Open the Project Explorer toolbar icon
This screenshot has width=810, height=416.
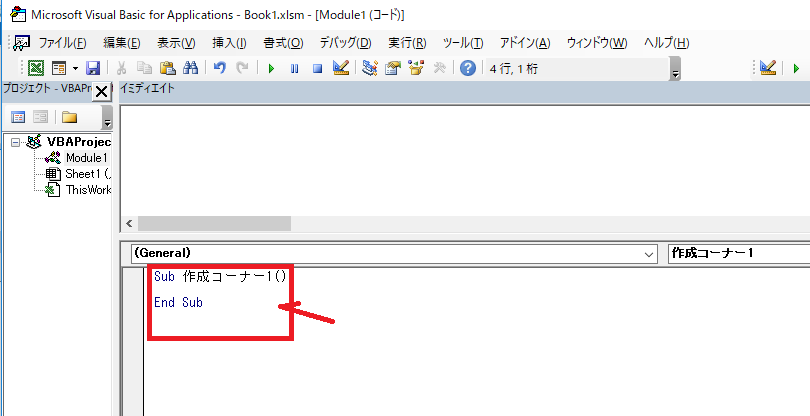(x=369, y=68)
